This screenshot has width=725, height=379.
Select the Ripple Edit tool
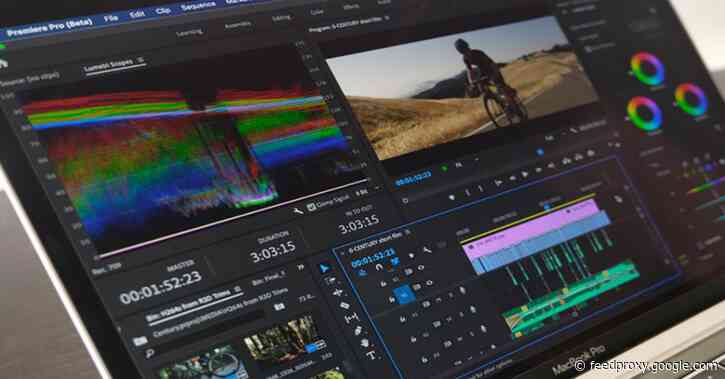[338, 293]
